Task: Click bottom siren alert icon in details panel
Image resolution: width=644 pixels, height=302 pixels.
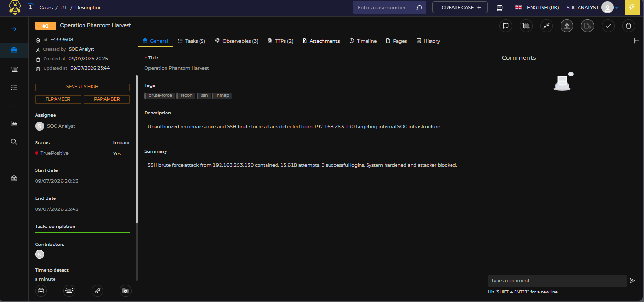Action: click(69, 291)
